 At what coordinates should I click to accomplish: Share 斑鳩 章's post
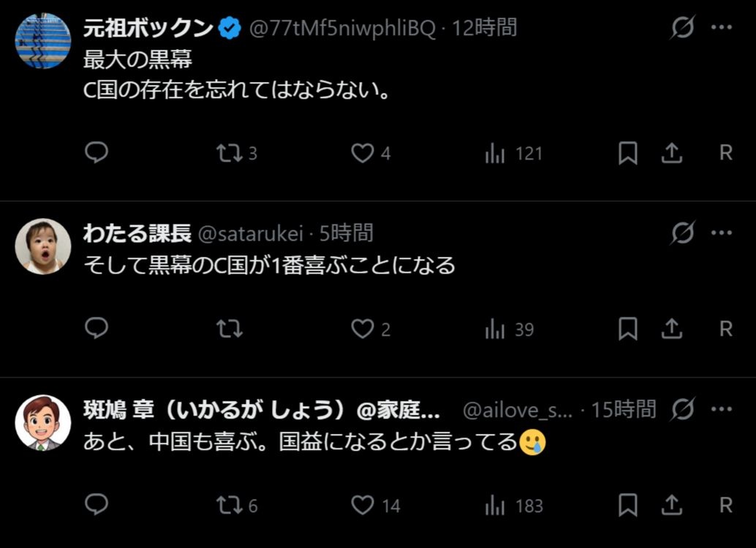(x=672, y=505)
